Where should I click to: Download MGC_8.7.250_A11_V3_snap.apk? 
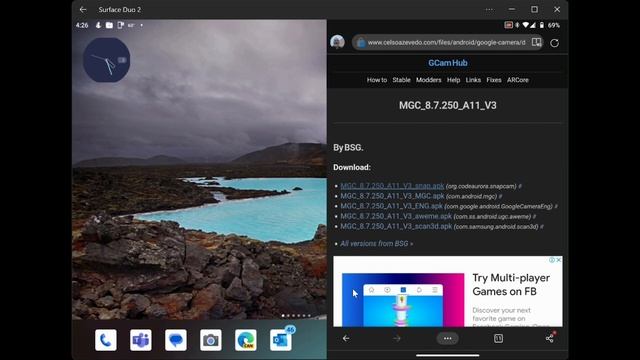392,186
